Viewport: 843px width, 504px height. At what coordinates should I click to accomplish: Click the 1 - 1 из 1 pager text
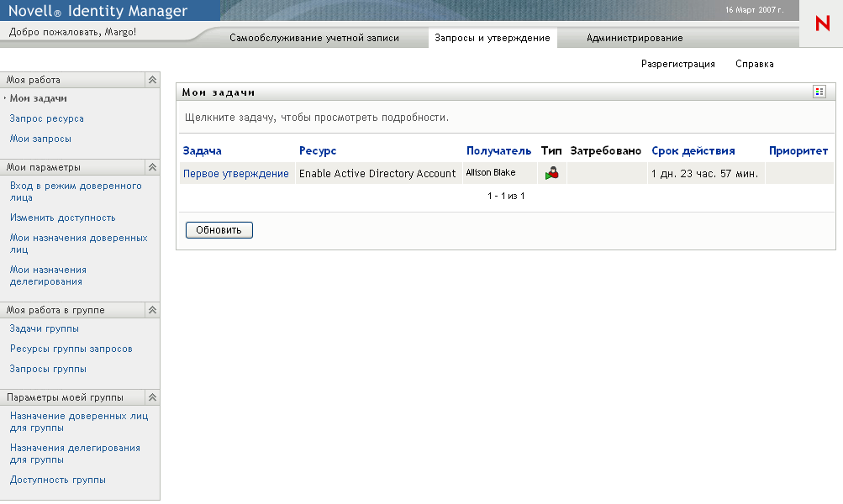point(506,196)
